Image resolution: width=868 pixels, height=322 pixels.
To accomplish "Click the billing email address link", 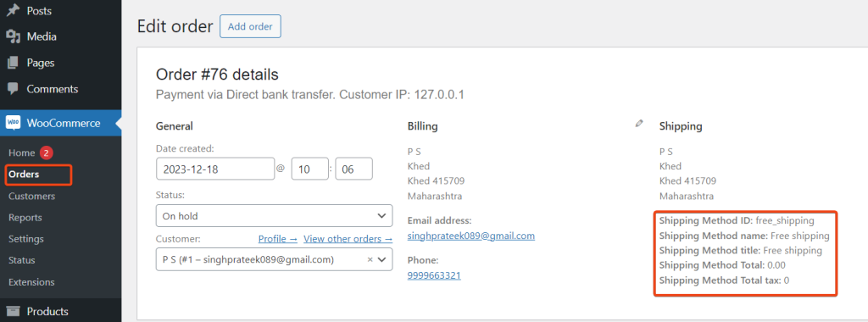I will 471,236.
